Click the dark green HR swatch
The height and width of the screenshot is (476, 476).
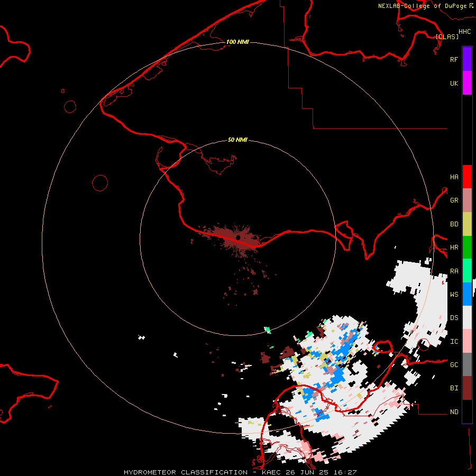467,248
